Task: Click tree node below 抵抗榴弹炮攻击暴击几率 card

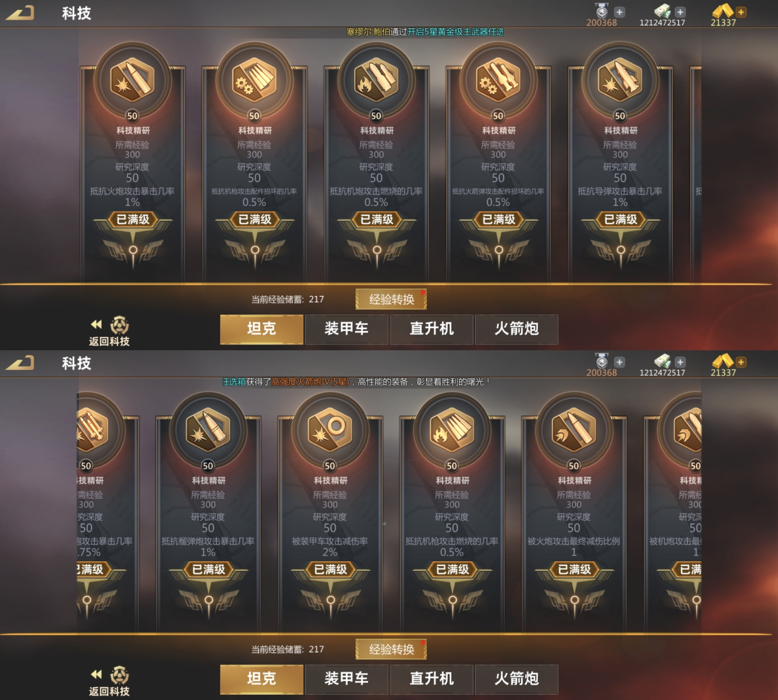Action: click(x=209, y=600)
